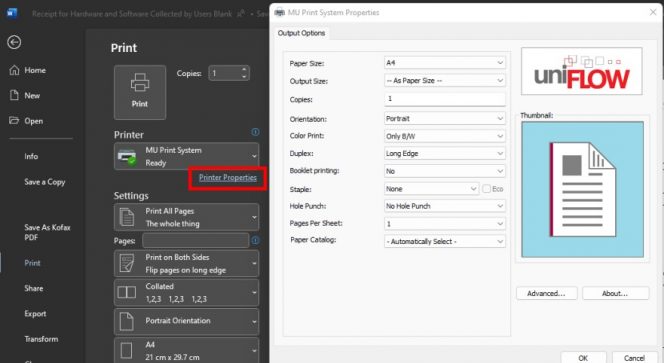Click the MU Print System printer icon

127,156
